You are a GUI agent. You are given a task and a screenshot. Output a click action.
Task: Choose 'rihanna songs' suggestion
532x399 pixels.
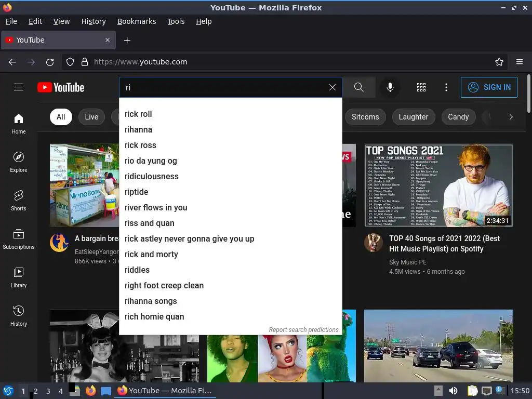tap(230, 301)
